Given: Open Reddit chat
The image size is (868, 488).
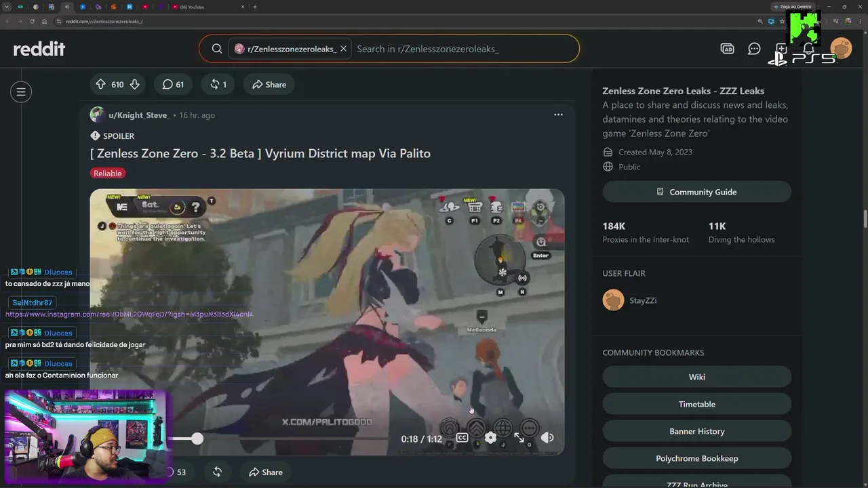Looking at the screenshot, I should [x=754, y=49].
